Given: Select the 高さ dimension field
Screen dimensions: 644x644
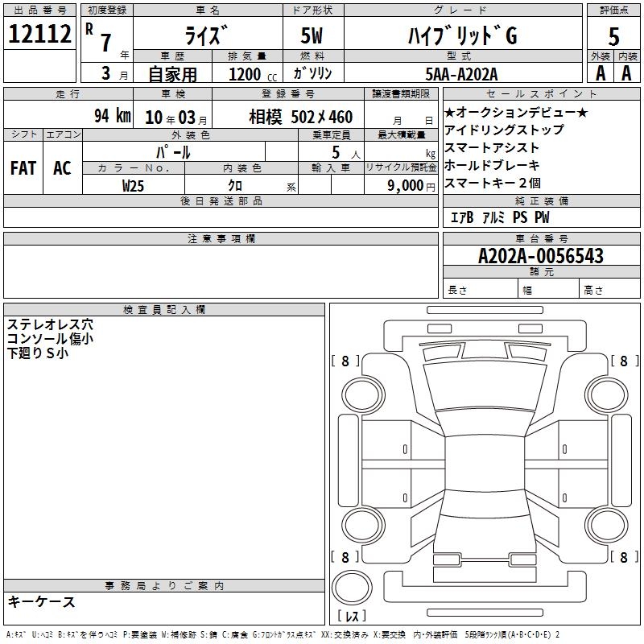Looking at the screenshot, I should click(x=609, y=290).
